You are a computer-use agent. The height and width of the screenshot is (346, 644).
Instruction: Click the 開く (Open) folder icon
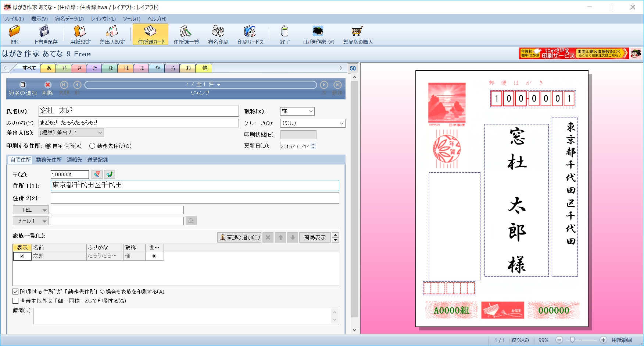click(15, 35)
